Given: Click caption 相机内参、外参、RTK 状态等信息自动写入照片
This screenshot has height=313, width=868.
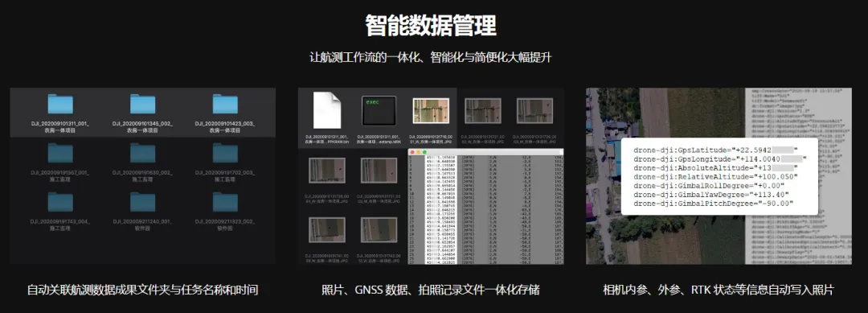Looking at the screenshot, I should coord(719,290).
